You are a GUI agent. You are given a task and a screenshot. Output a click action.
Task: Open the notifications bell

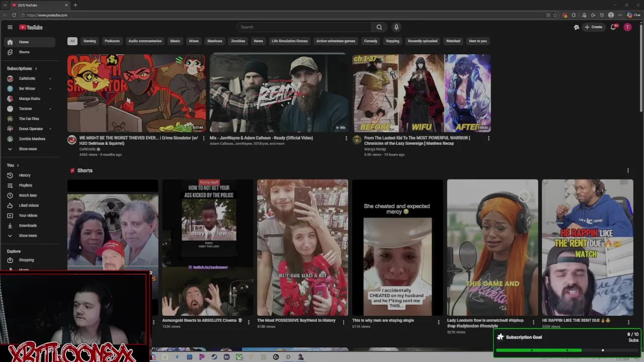pos(613,27)
